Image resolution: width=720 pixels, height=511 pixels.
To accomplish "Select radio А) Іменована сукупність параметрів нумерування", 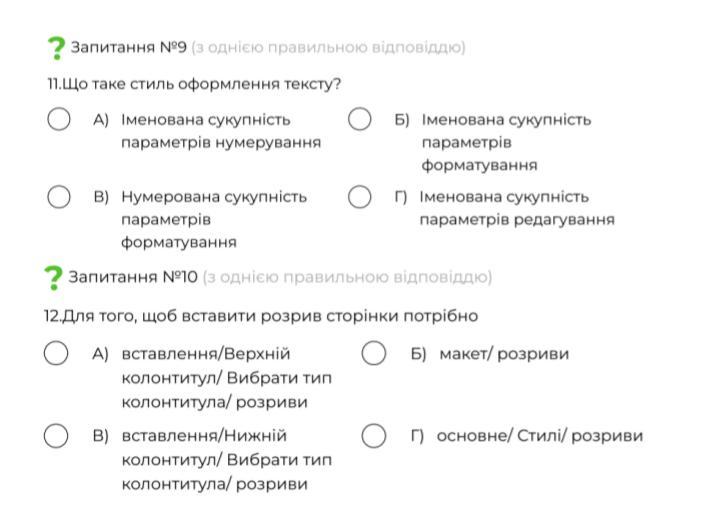I will click(x=59, y=119).
